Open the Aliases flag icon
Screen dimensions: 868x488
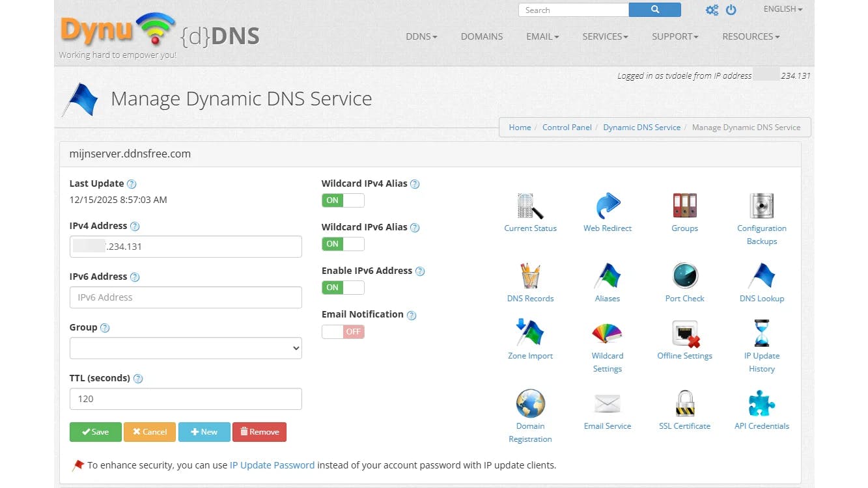608,276
